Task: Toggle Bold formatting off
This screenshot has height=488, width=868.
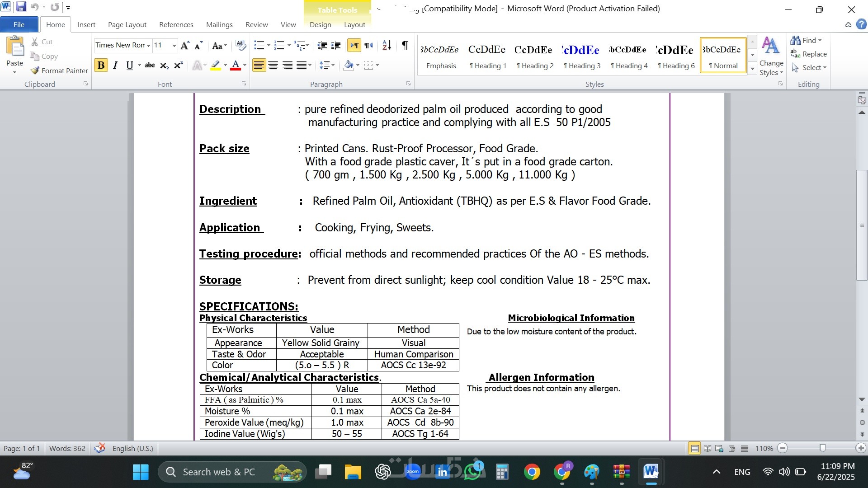Action: (101, 66)
